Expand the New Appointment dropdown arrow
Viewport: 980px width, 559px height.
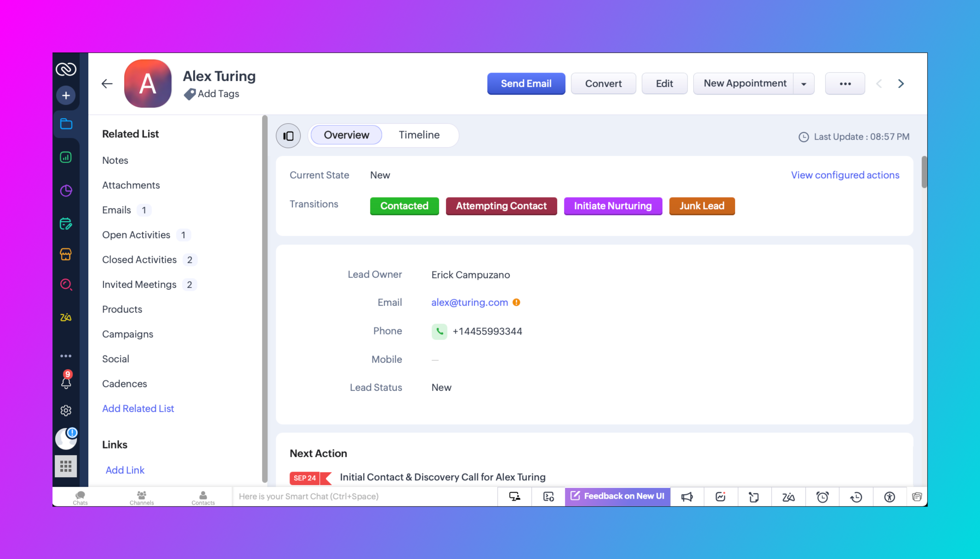click(803, 84)
